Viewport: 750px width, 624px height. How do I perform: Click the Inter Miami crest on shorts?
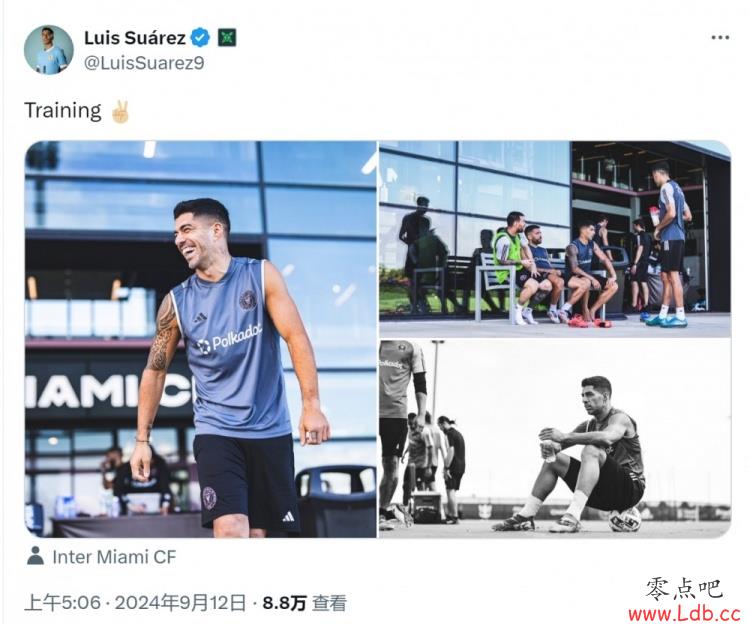click(210, 498)
